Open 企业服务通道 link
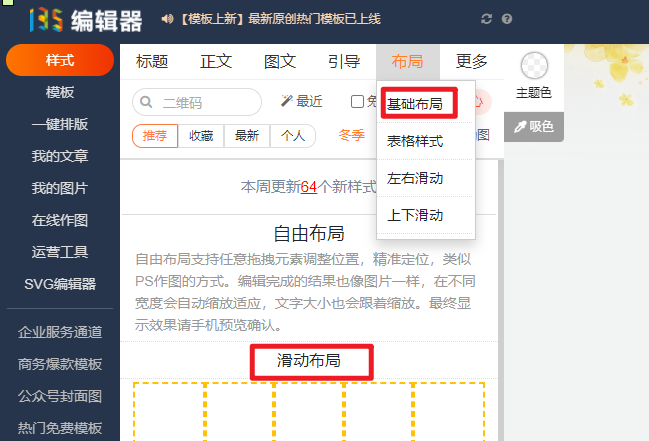 pos(60,332)
